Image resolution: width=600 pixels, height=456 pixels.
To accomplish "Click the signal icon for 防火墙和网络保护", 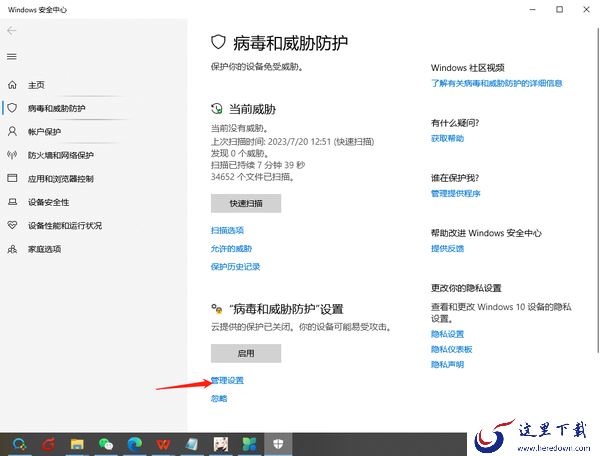I will pyautogui.click(x=12, y=155).
